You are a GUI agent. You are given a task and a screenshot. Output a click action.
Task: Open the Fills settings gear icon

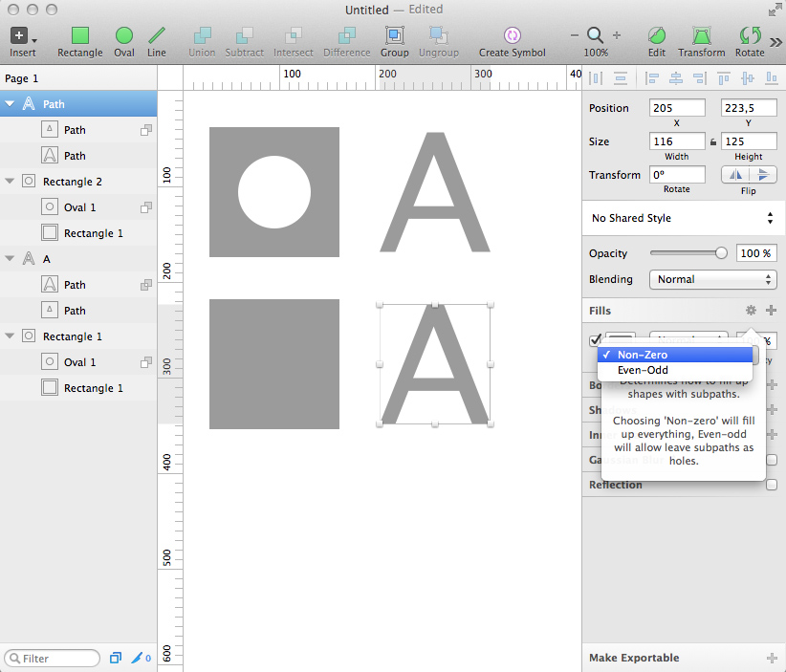752,310
